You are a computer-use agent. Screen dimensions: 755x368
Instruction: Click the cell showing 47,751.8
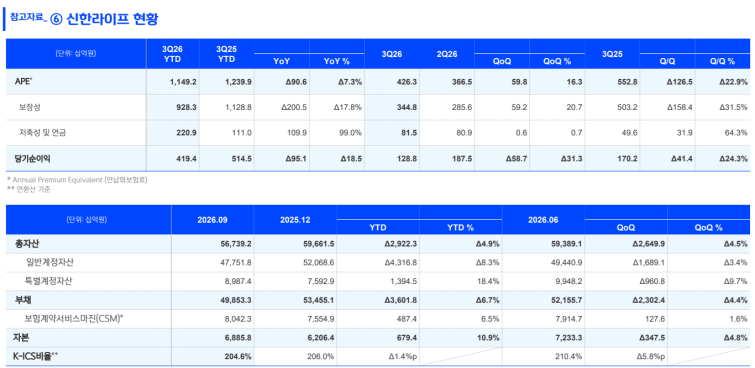click(235, 263)
